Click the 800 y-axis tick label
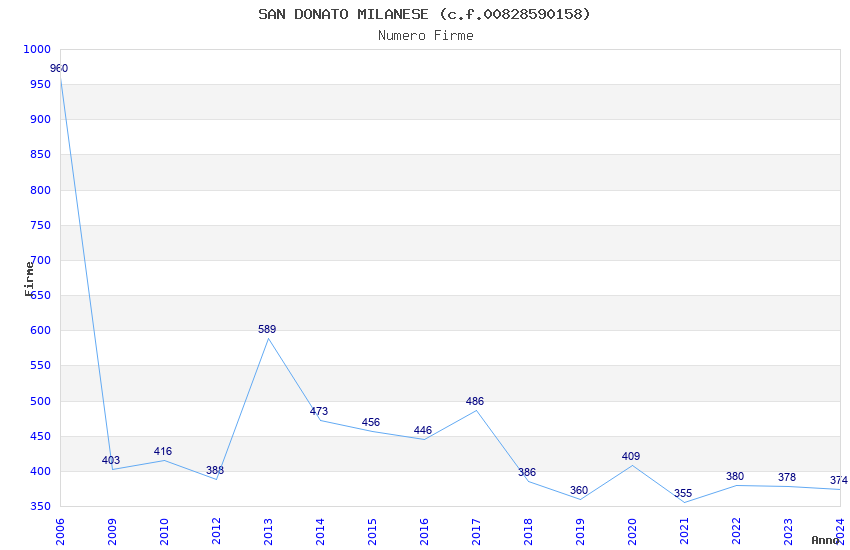The height and width of the screenshot is (550, 850). 40,190
